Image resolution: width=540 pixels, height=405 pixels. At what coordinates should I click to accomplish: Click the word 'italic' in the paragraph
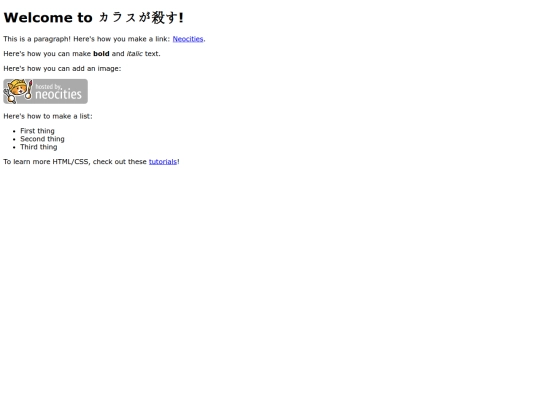pyautogui.click(x=135, y=54)
